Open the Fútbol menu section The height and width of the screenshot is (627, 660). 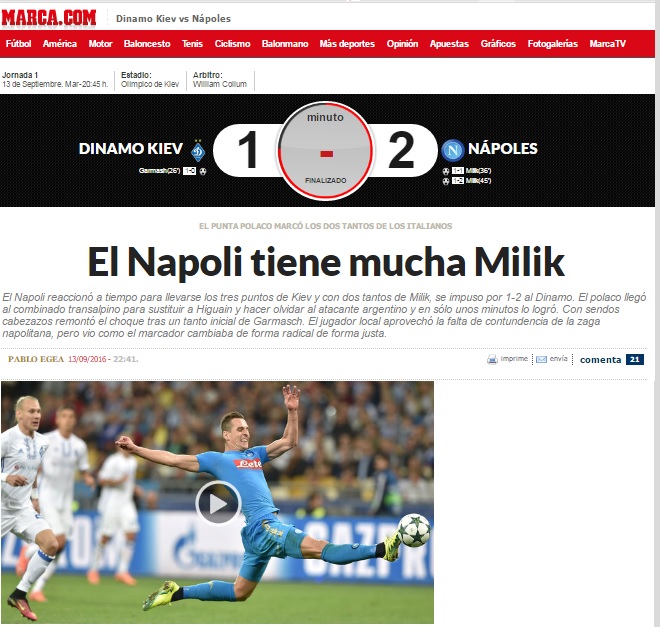click(19, 44)
